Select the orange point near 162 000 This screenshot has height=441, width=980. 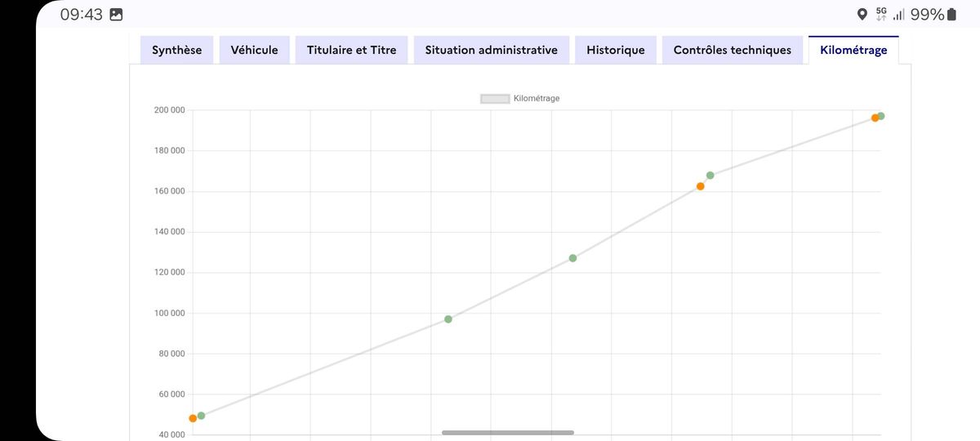700,186
